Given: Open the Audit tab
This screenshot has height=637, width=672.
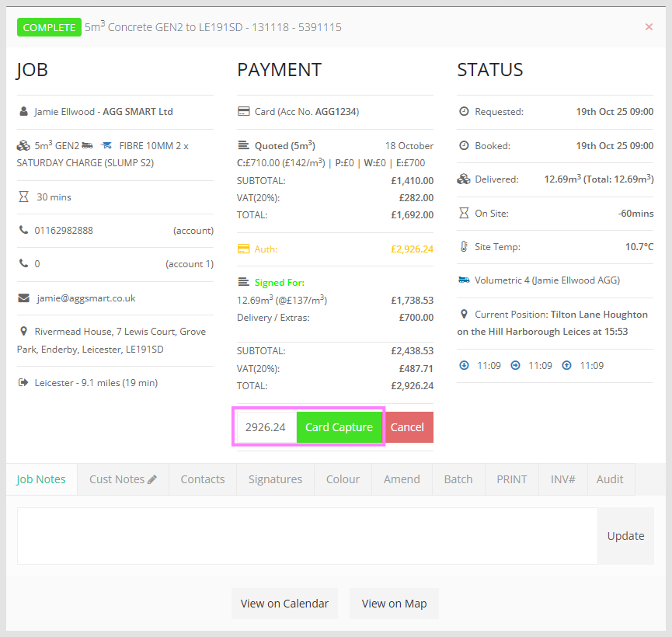Looking at the screenshot, I should pos(610,479).
